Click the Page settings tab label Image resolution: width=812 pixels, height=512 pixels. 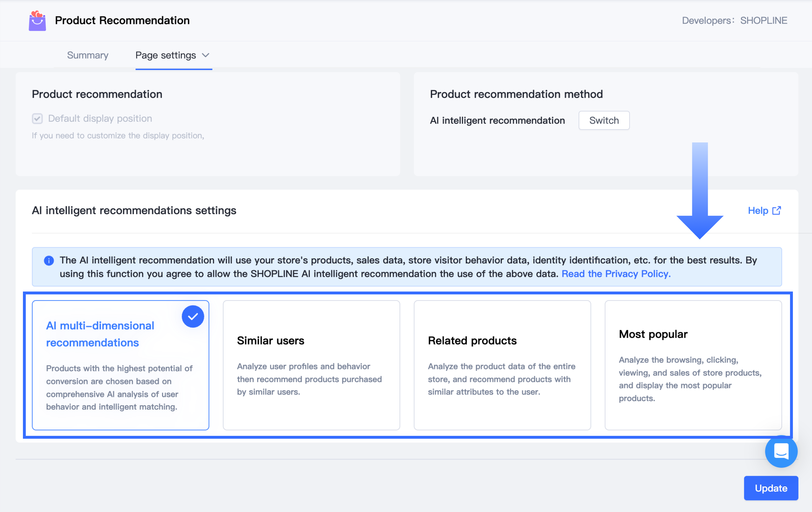pyautogui.click(x=166, y=55)
